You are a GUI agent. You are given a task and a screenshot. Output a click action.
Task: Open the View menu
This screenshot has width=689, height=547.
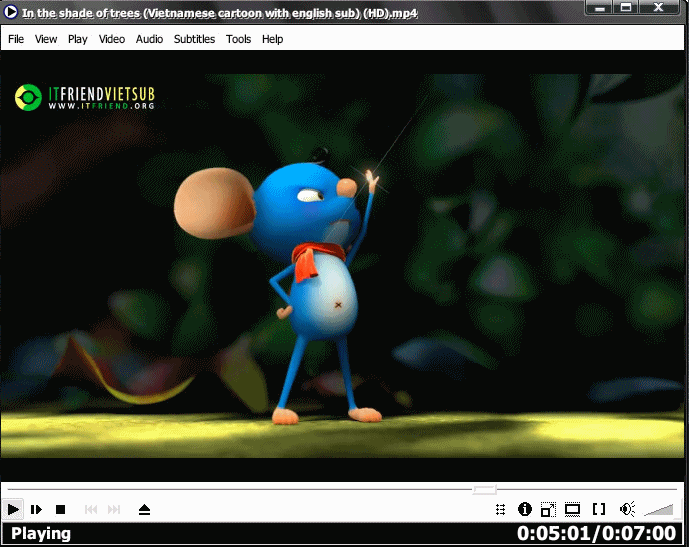coord(46,39)
